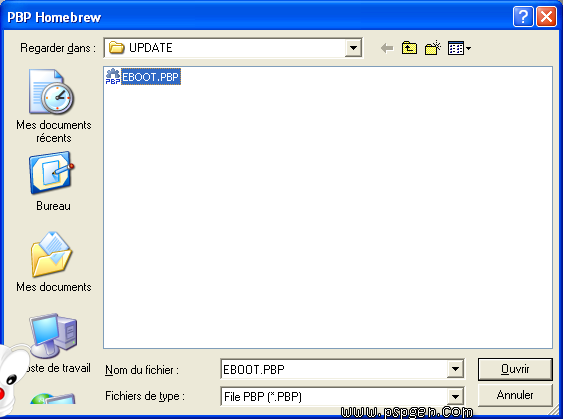
Task: Click the UPDATE folder name in combo box
Action: point(151,48)
